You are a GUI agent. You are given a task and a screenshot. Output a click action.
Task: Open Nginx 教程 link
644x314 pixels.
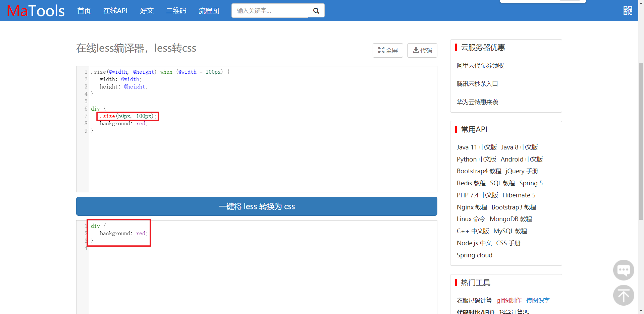point(472,207)
